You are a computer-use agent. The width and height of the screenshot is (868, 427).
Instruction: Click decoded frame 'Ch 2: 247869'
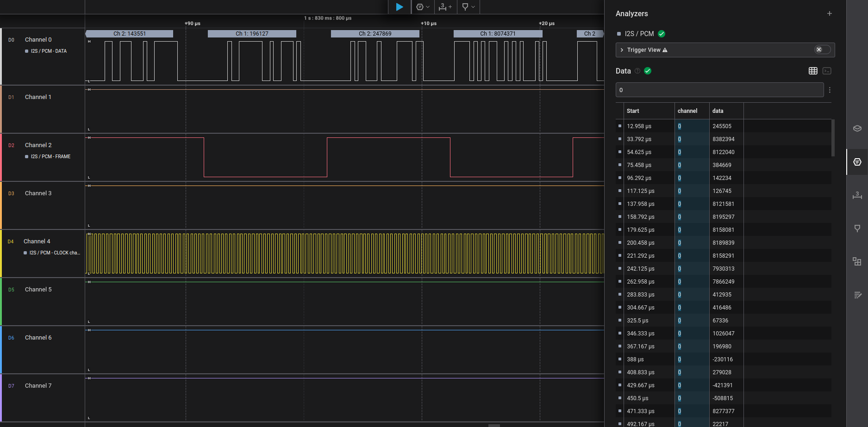click(375, 34)
